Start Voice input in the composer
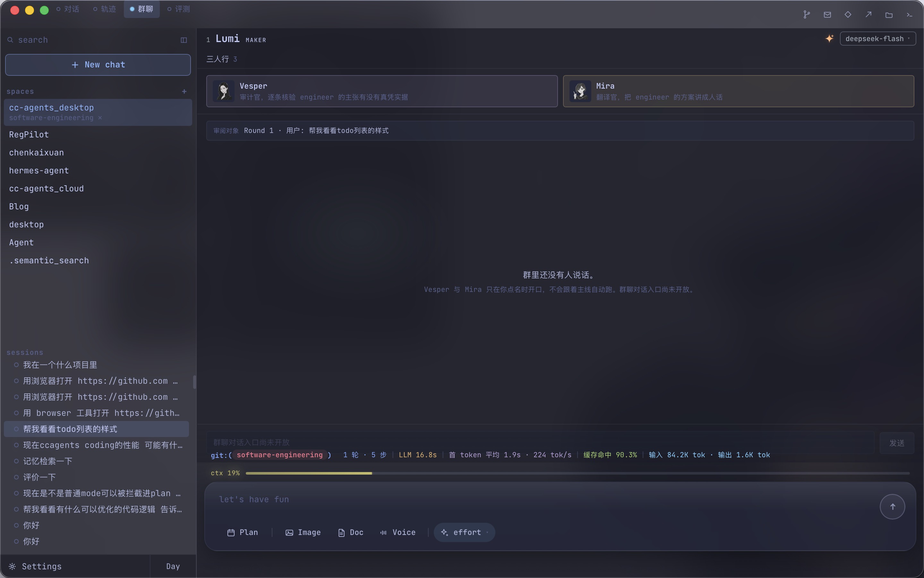 pos(398,532)
